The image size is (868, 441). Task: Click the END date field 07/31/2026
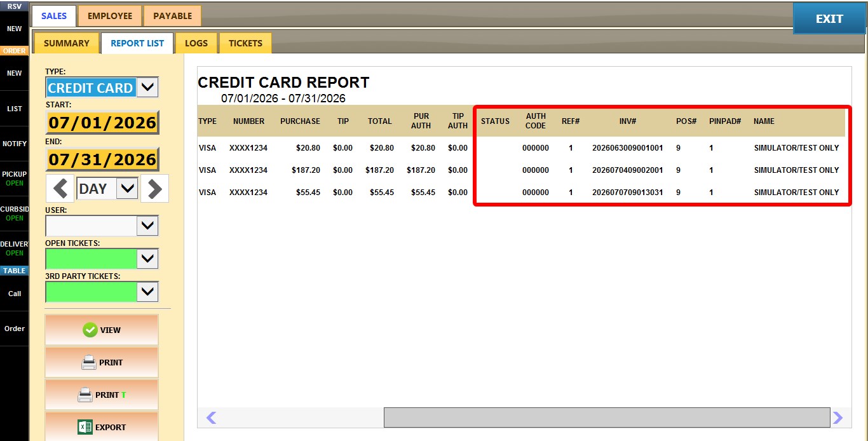pos(102,159)
